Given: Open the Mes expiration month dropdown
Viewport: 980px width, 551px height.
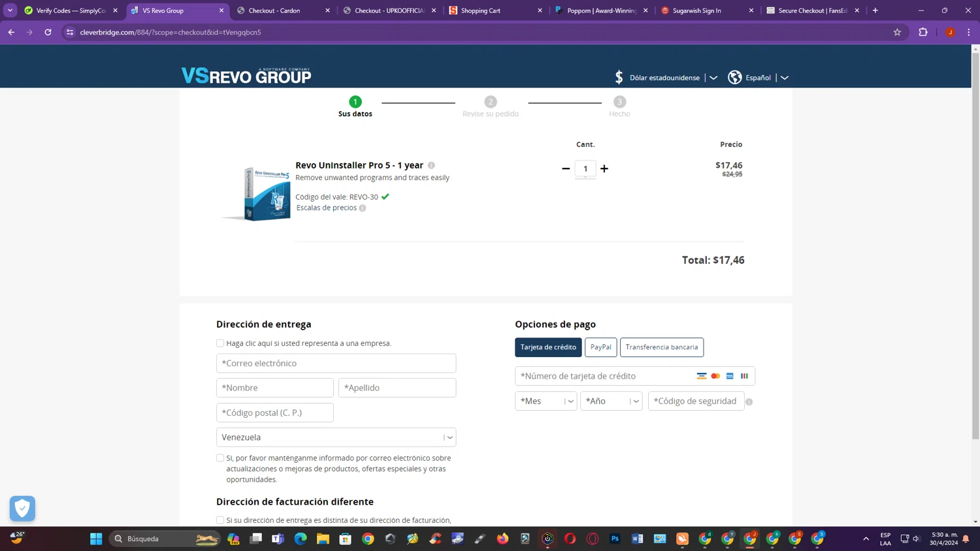Looking at the screenshot, I should pyautogui.click(x=546, y=401).
